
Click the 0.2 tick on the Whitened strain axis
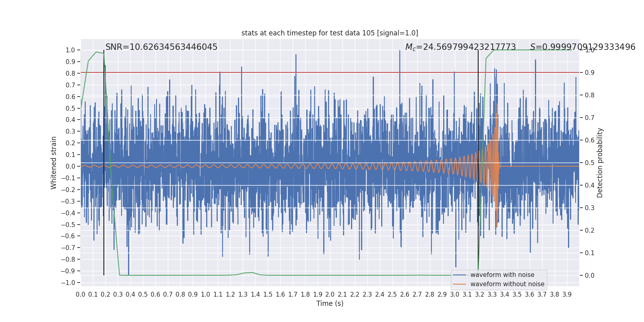click(x=70, y=143)
